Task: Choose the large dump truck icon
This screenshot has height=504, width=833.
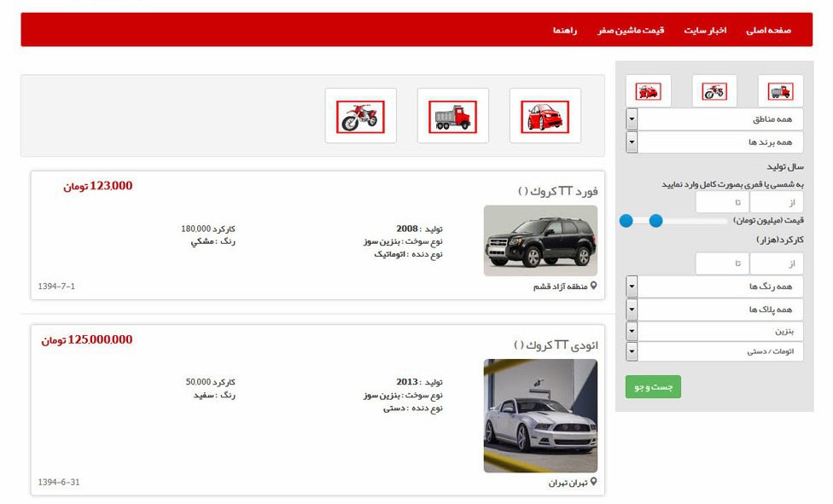Action: click(452, 116)
